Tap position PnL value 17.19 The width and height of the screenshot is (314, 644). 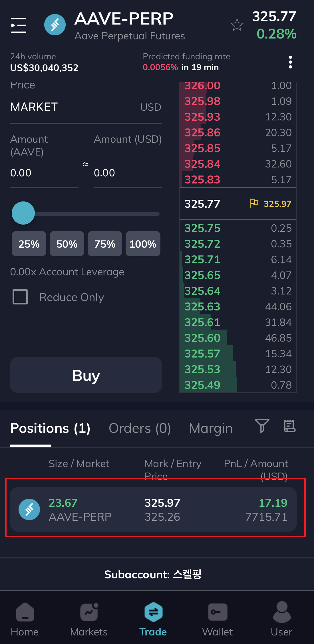[x=273, y=503]
